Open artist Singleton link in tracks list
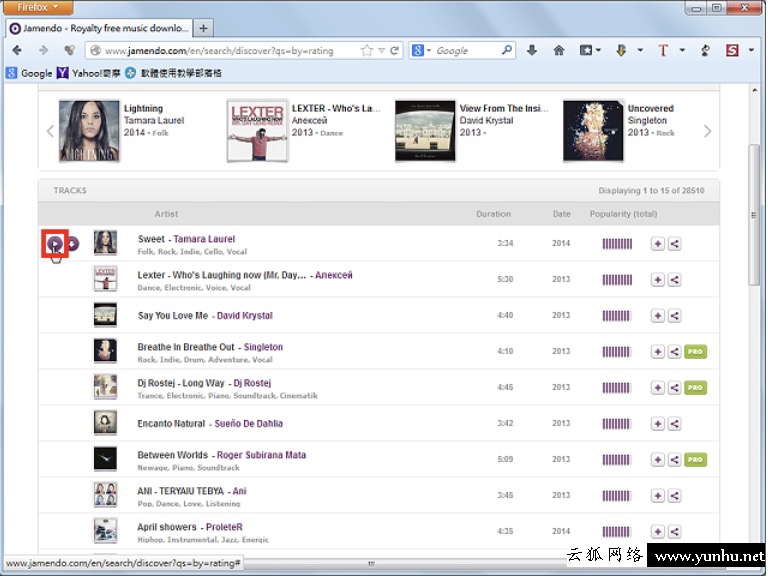Image resolution: width=768 pixels, height=578 pixels. pyautogui.click(x=263, y=347)
